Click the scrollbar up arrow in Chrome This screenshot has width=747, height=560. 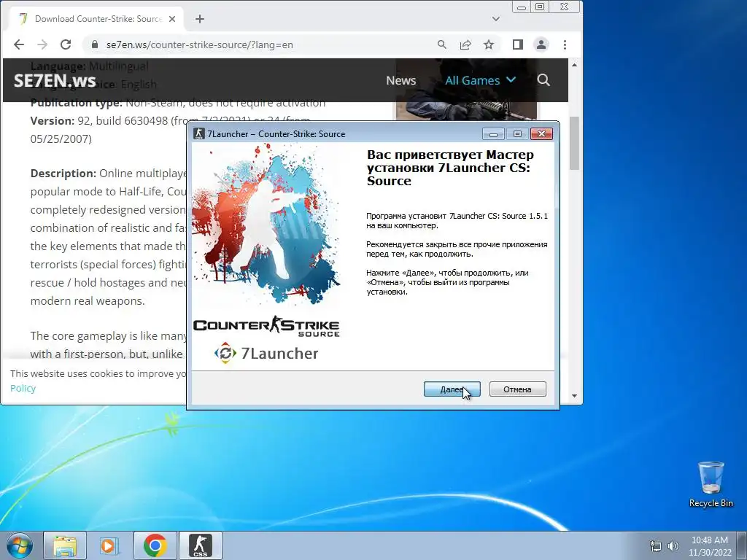(x=575, y=65)
